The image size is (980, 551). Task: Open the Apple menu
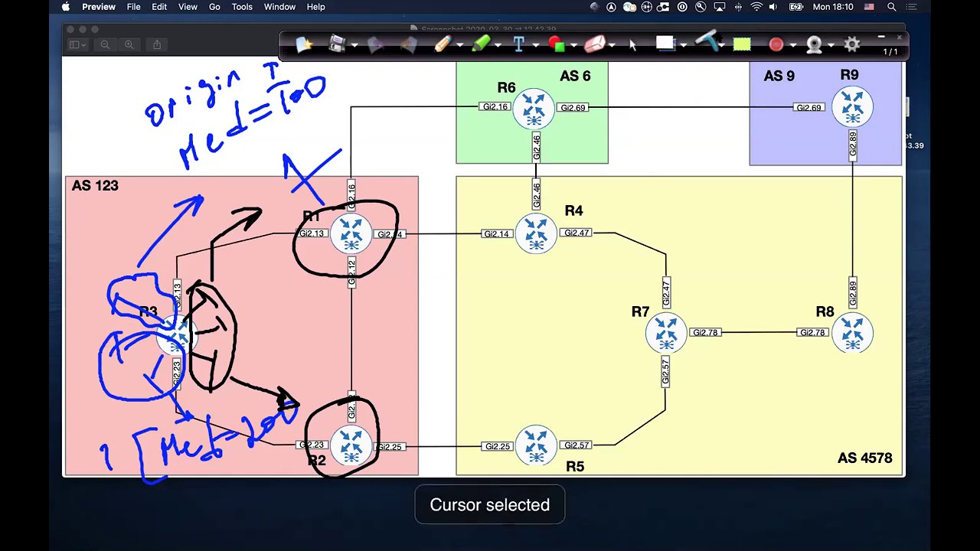click(x=66, y=7)
